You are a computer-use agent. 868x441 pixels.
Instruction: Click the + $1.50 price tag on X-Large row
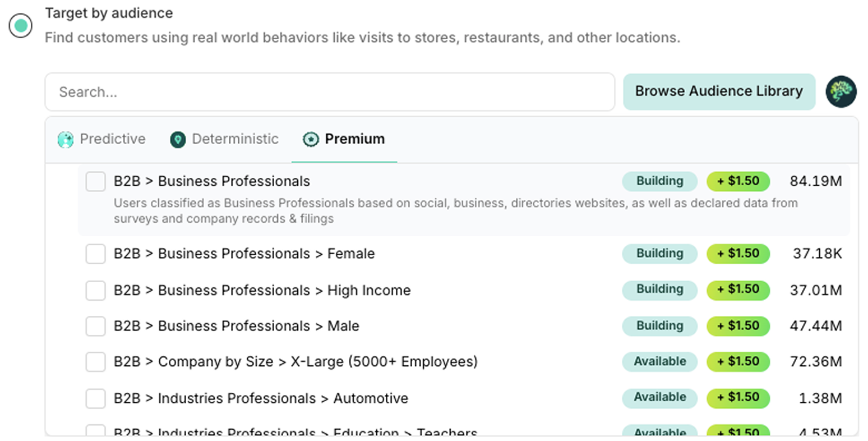(738, 361)
